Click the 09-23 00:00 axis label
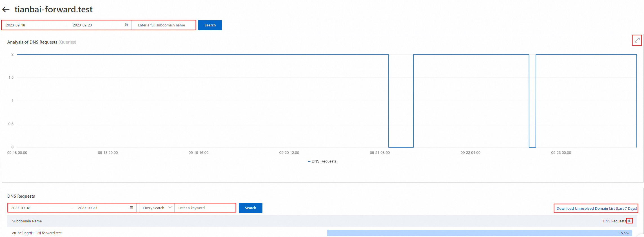 (x=561, y=153)
